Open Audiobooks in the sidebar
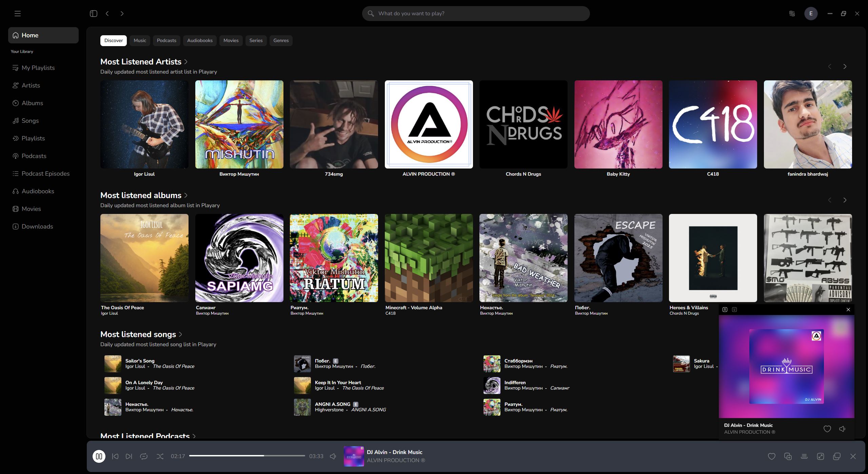Viewport: 868px width, 474px height. pos(43,191)
